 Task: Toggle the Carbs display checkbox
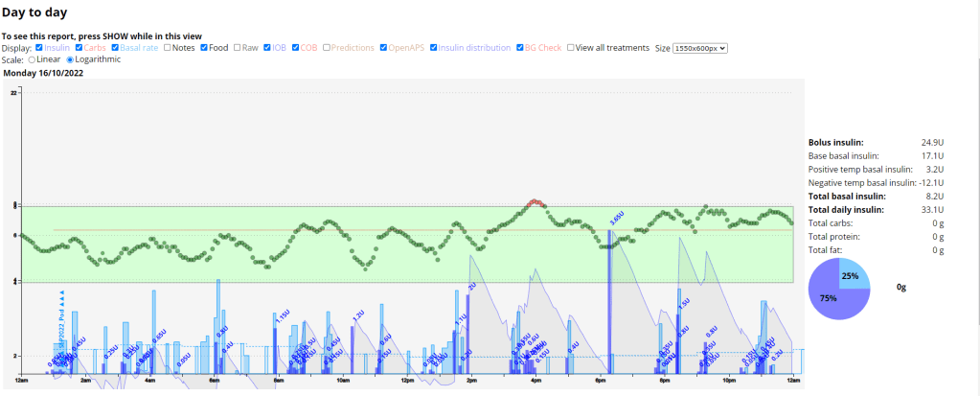tap(81, 48)
